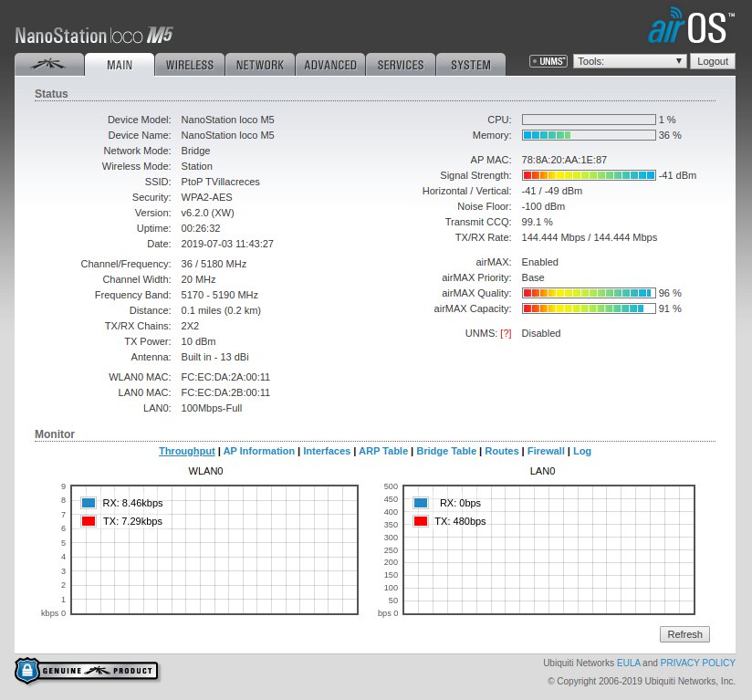Click the Refresh button

(x=684, y=634)
